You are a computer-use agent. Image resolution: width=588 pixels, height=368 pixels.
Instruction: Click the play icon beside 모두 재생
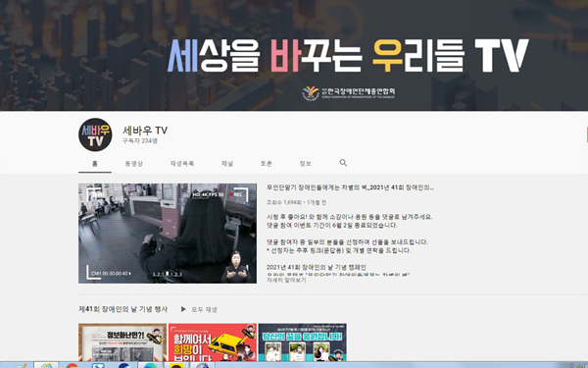[x=183, y=309]
